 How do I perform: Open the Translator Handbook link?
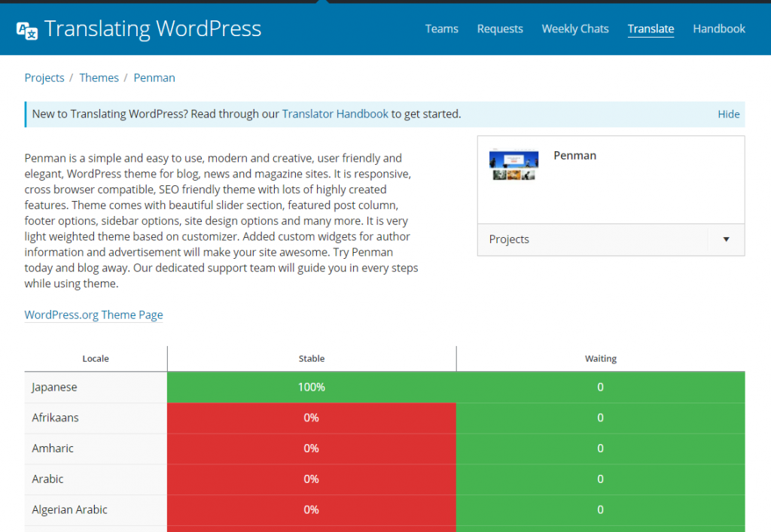pyautogui.click(x=335, y=114)
